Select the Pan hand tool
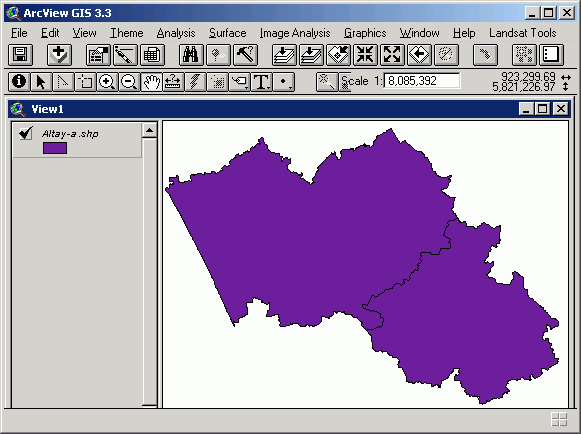The width and height of the screenshot is (581, 434). [151, 82]
